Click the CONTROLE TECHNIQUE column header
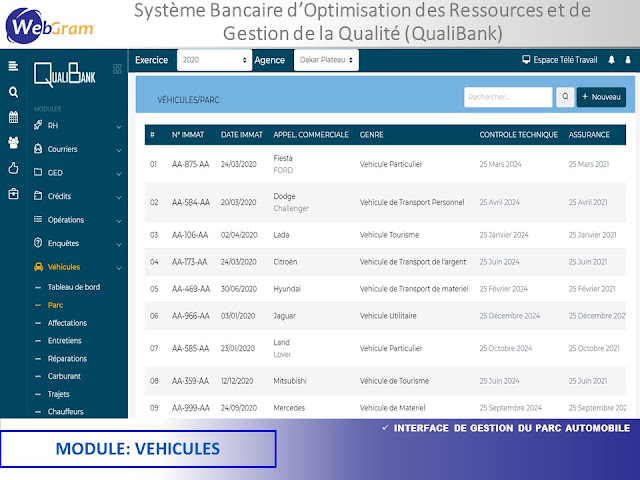 518,135
